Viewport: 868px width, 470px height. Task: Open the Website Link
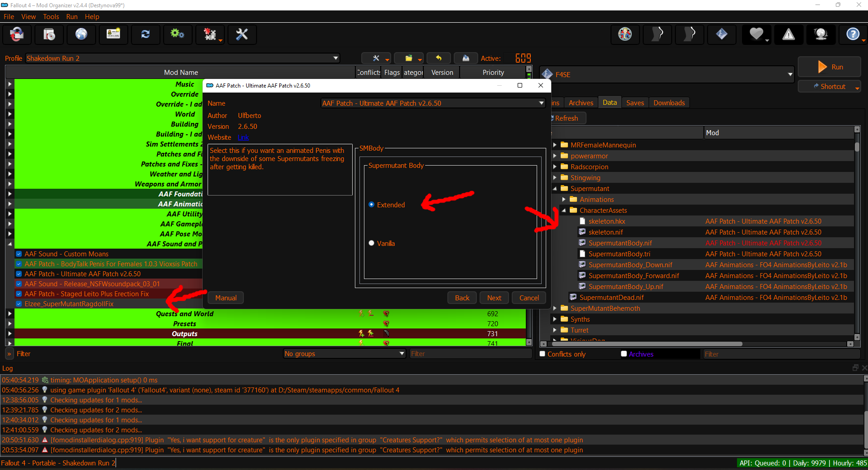tap(243, 137)
